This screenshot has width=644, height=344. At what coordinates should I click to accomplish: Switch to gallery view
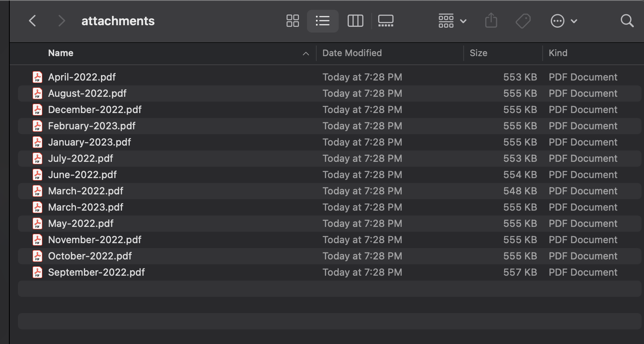[x=386, y=21]
